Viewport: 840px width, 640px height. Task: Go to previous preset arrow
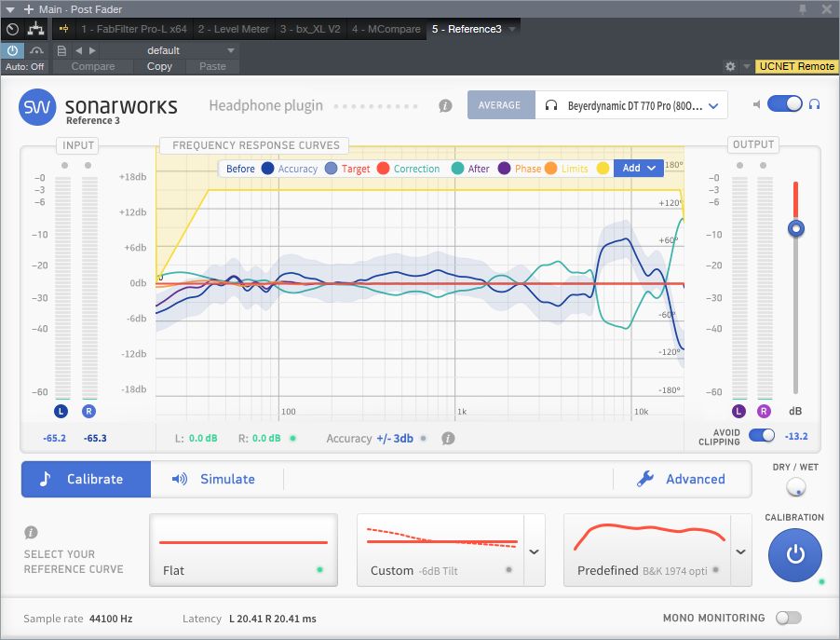pos(79,50)
